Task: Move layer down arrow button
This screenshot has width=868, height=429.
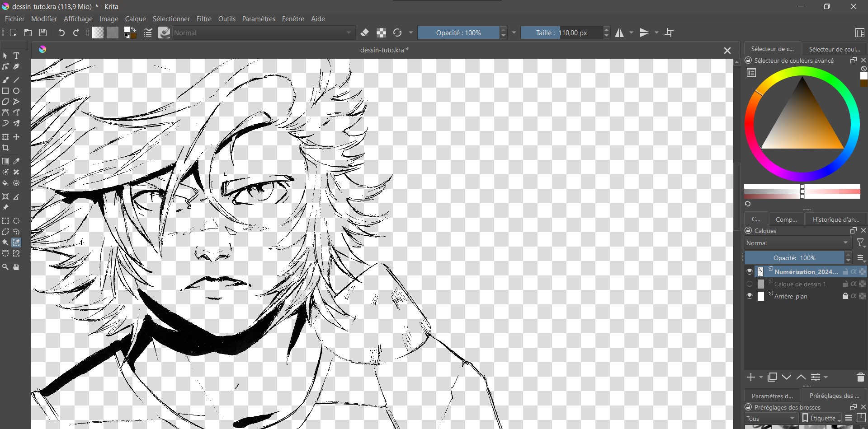Action: (787, 377)
